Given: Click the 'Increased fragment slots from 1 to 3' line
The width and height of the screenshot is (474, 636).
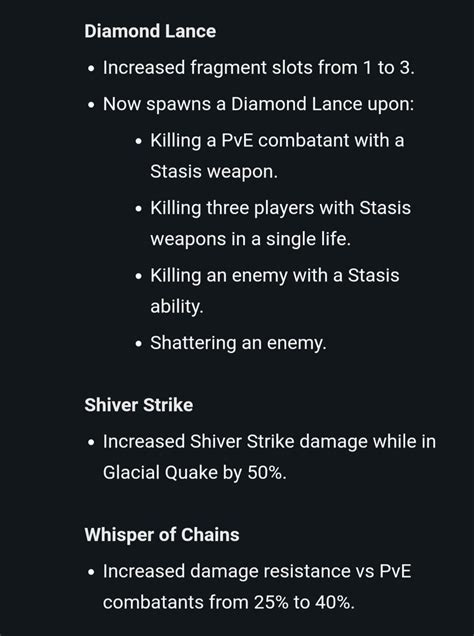Looking at the screenshot, I should (259, 67).
